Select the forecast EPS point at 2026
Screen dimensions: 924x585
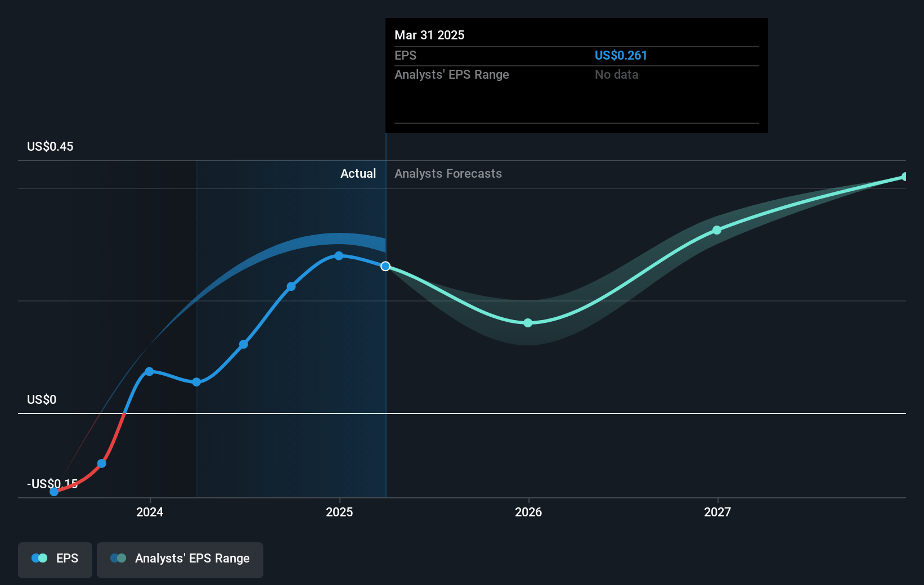click(528, 323)
